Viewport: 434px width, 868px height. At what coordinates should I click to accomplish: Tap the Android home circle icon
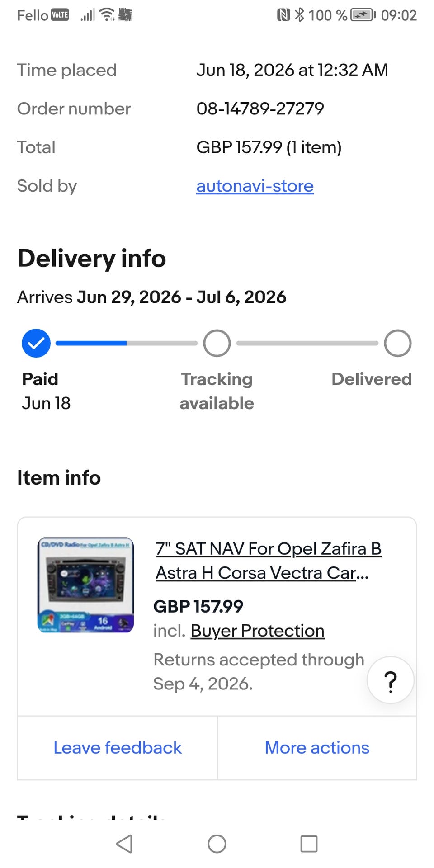[x=217, y=844]
